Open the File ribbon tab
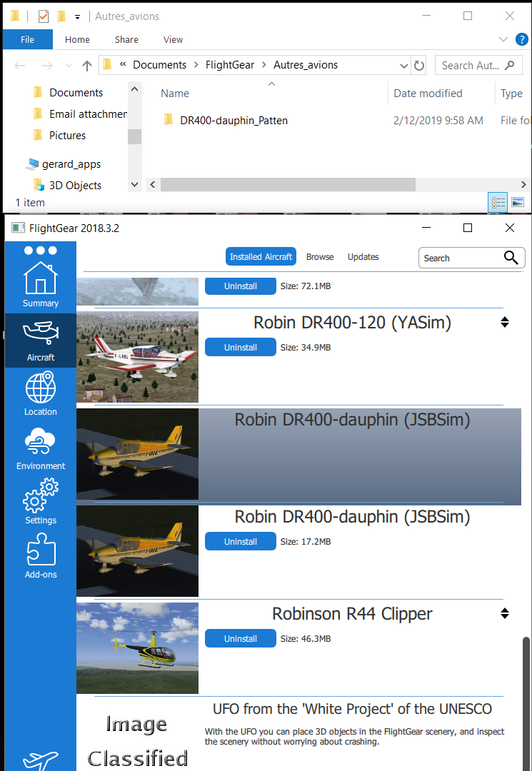 click(x=28, y=39)
